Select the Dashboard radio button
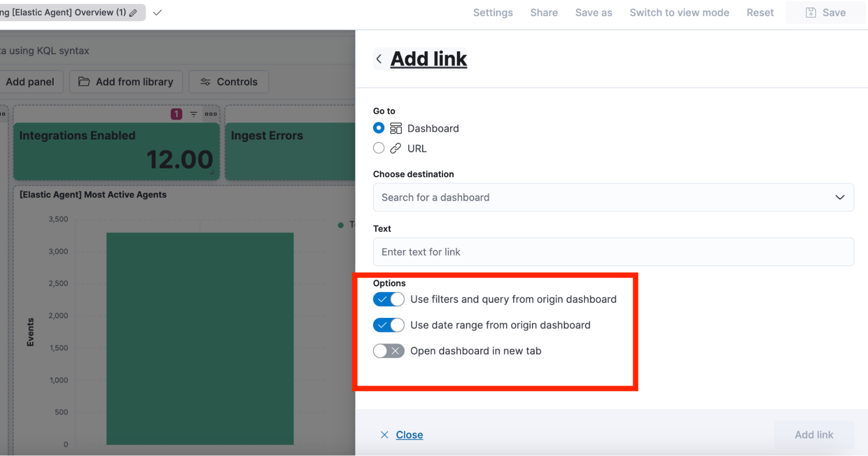Image resolution: width=868 pixels, height=456 pixels. 379,128
